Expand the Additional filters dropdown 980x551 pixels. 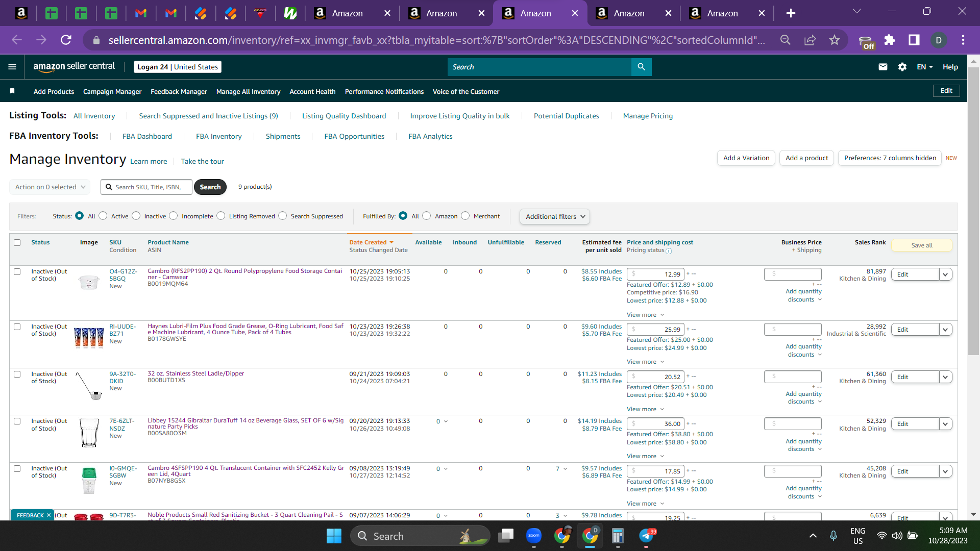[x=555, y=217]
